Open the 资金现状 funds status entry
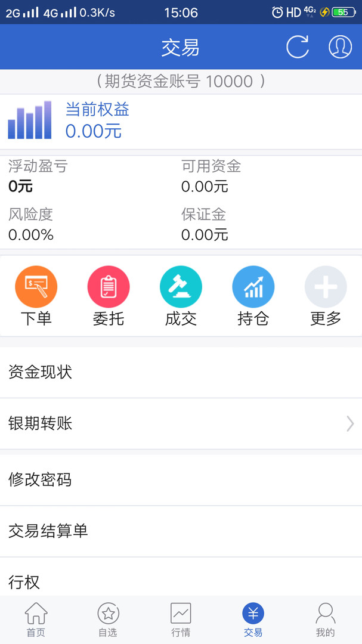The width and height of the screenshot is (362, 644). coord(181,372)
